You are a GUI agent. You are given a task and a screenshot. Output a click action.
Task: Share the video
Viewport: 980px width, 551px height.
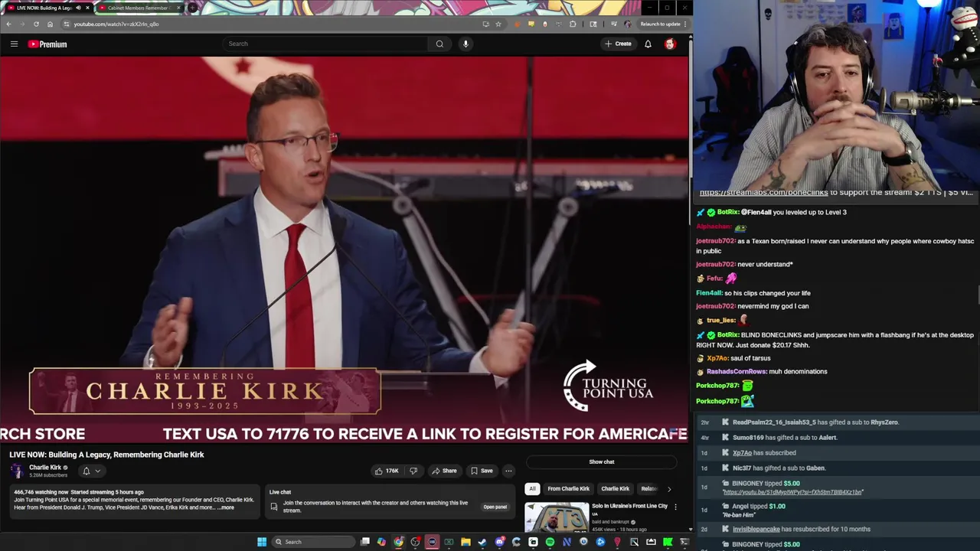point(444,471)
